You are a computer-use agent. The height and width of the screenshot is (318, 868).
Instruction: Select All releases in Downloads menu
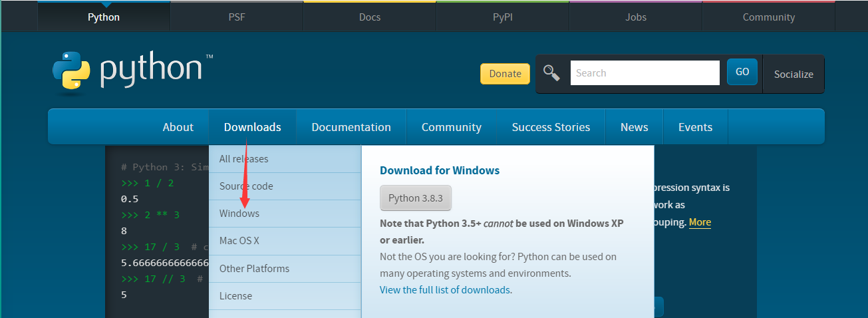click(285, 159)
